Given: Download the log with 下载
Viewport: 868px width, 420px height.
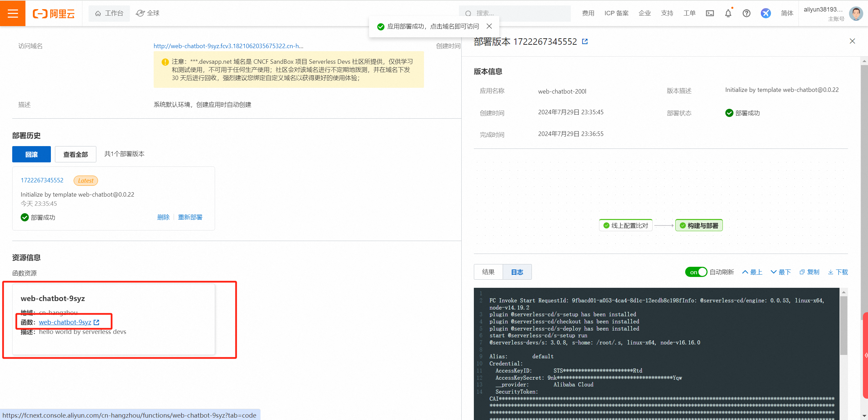Looking at the screenshot, I should tap(838, 272).
